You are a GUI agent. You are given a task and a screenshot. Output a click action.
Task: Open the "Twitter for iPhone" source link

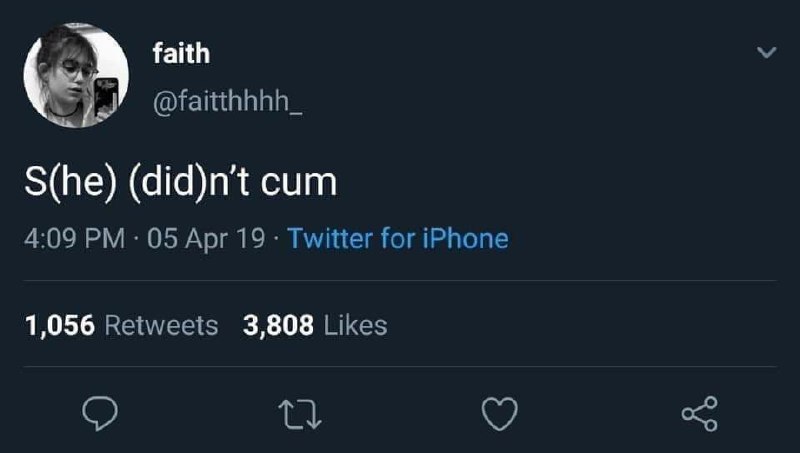pos(398,238)
